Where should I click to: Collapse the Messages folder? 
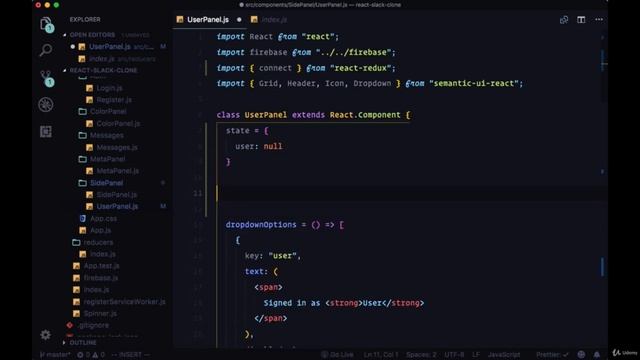[107, 135]
